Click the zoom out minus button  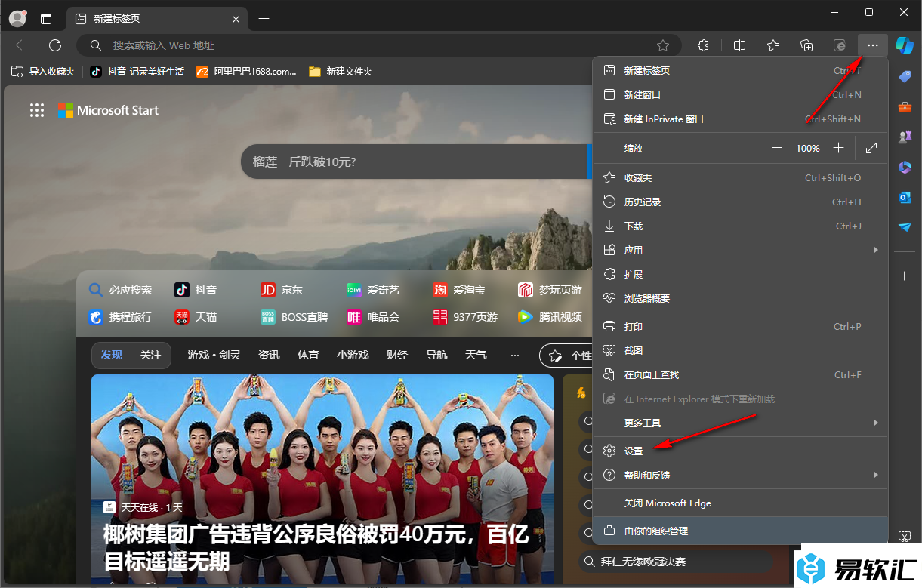tap(777, 149)
